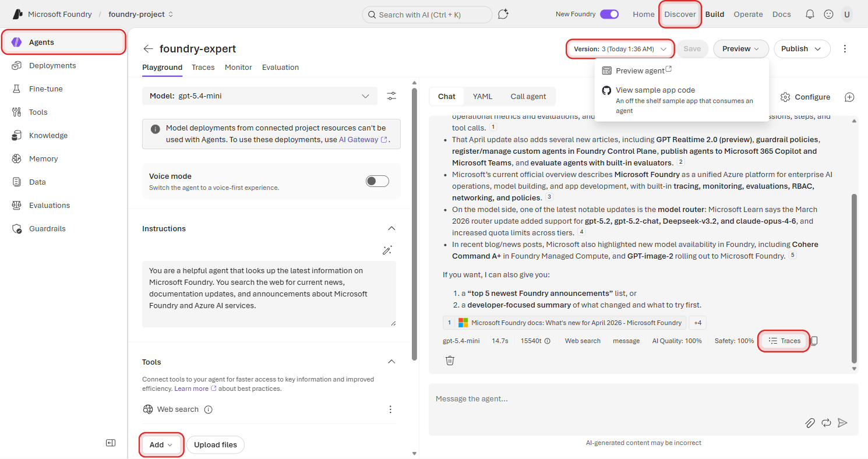Open the Publish dropdown button
This screenshot has width=868, height=459.
click(x=802, y=49)
